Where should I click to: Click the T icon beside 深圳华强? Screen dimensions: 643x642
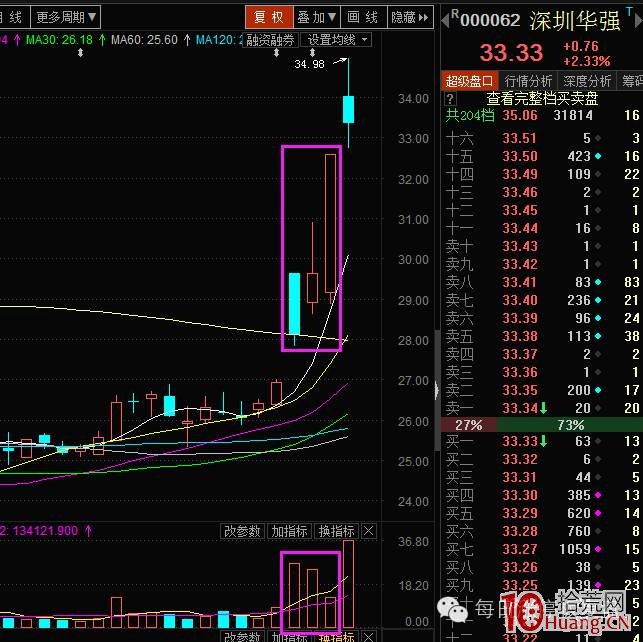tap(629, 12)
